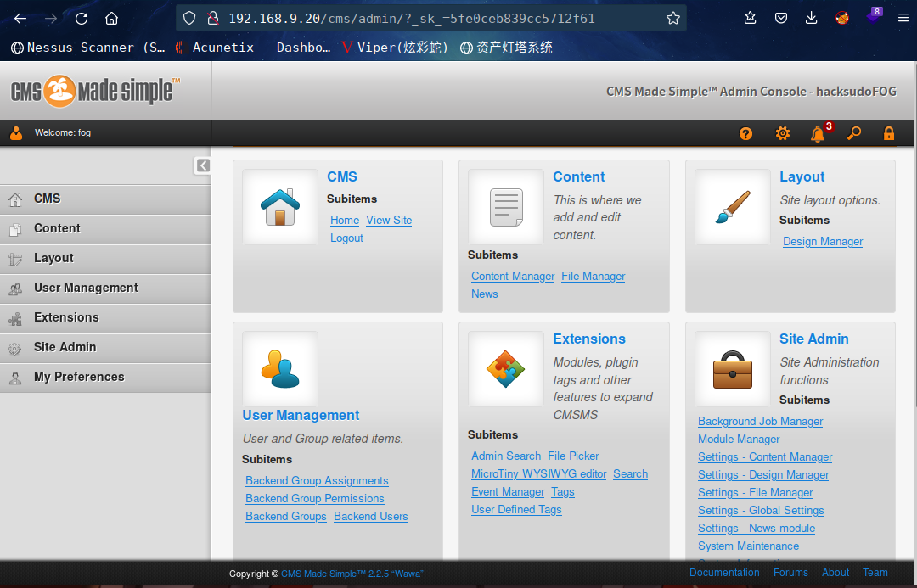Viewport: 917px width, 588px height.
Task: Click the Logout link
Action: coord(346,238)
